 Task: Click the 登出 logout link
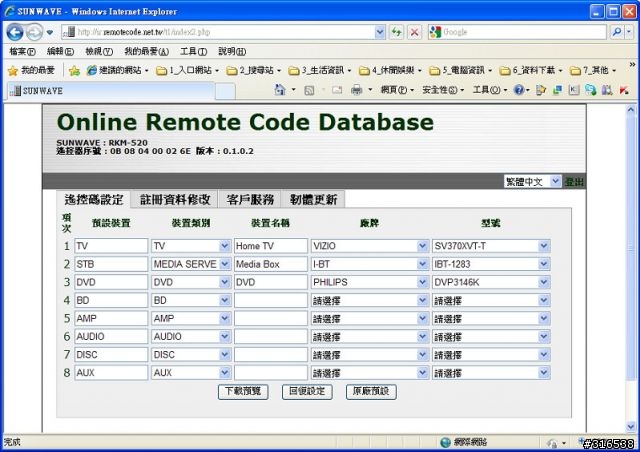point(574,182)
